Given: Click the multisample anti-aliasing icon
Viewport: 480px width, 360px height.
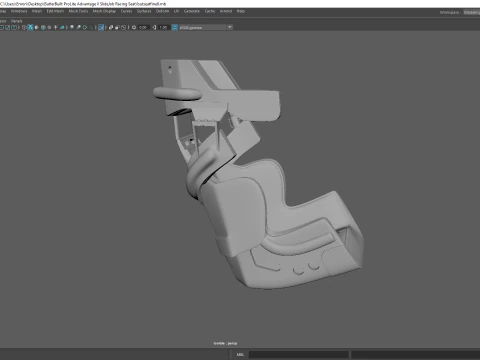Looking at the screenshot, I should coord(85,27).
